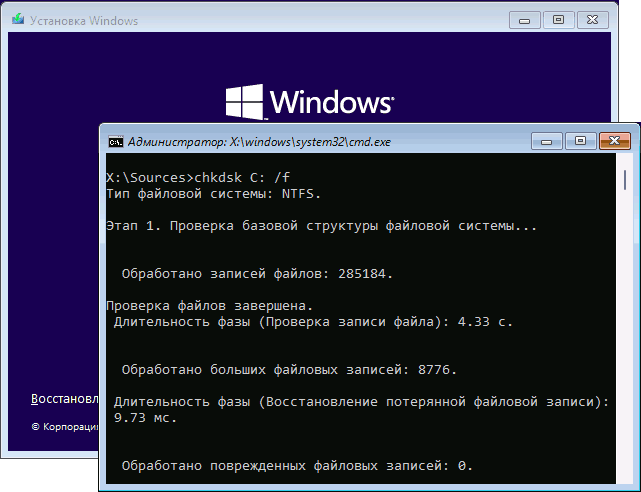Click the cmd.exe title bar icon
Screen dimensions: 641x492
point(116,142)
